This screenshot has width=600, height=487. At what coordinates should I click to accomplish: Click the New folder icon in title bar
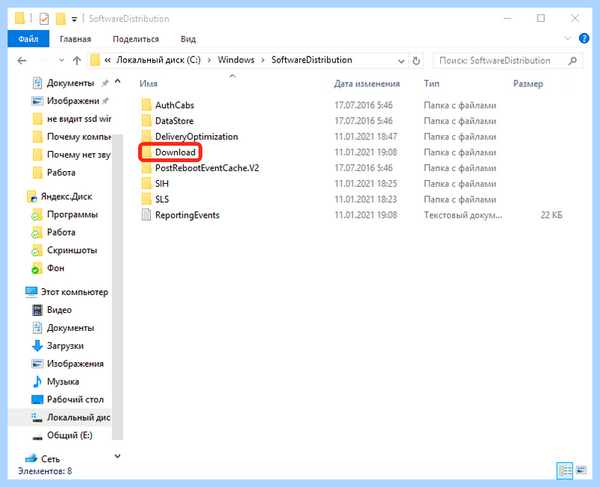60,18
